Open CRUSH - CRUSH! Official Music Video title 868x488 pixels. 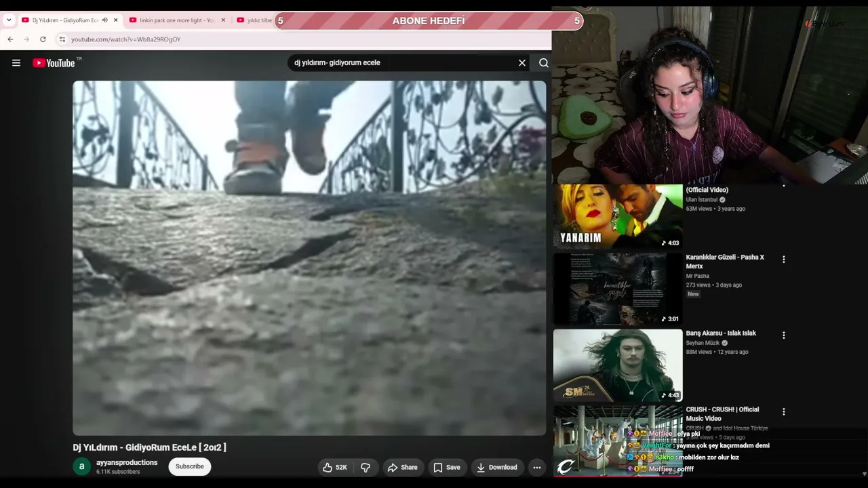[722, 414]
